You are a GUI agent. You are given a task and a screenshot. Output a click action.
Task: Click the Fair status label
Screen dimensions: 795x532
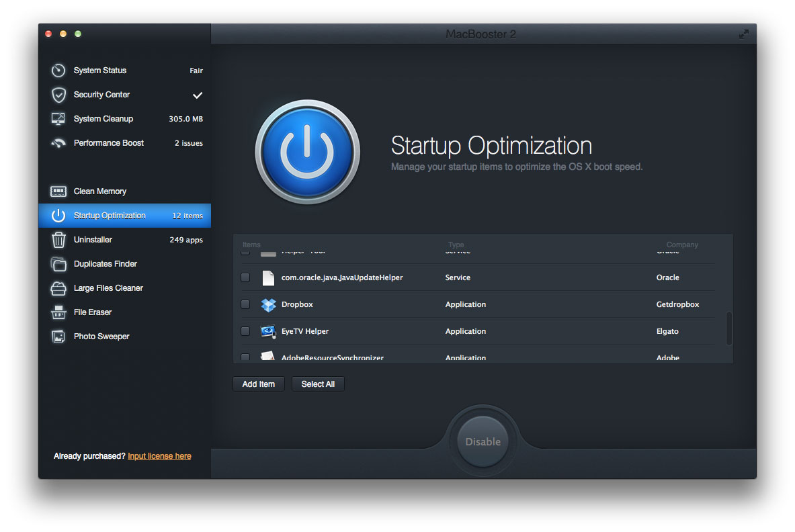[196, 71]
